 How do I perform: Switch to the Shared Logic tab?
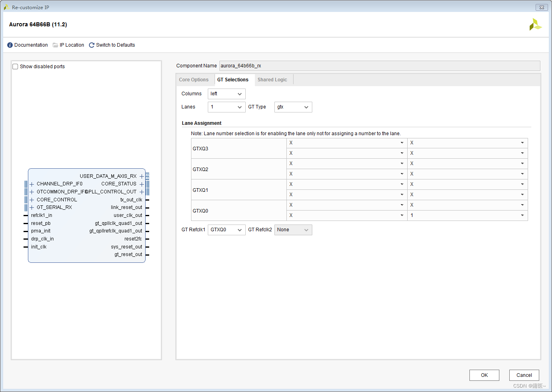pyautogui.click(x=272, y=80)
